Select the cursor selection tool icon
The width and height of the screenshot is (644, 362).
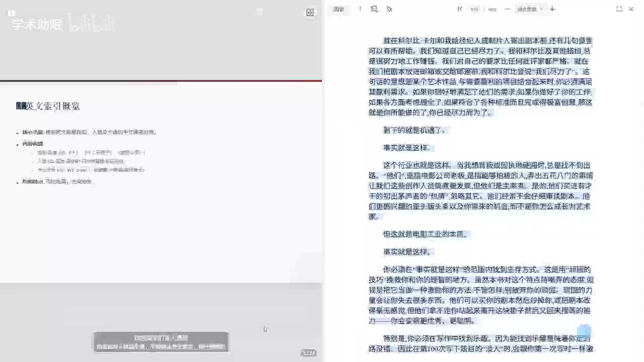pos(389,9)
